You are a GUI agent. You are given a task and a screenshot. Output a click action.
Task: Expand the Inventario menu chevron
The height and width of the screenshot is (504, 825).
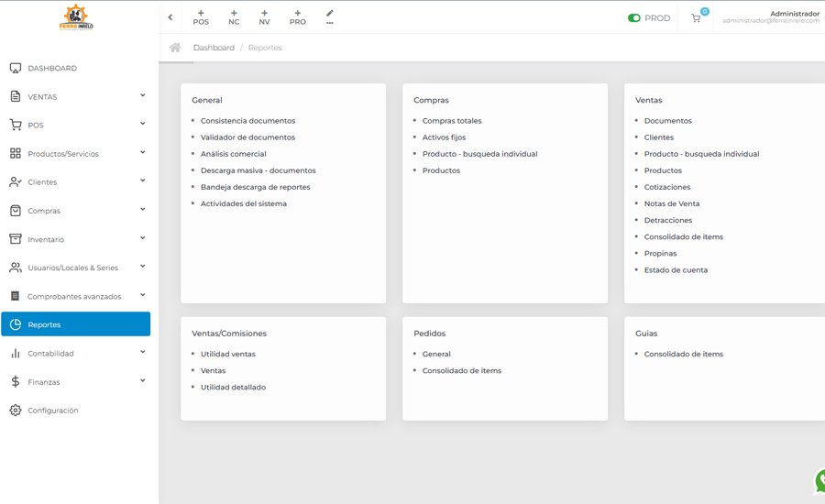tap(143, 237)
